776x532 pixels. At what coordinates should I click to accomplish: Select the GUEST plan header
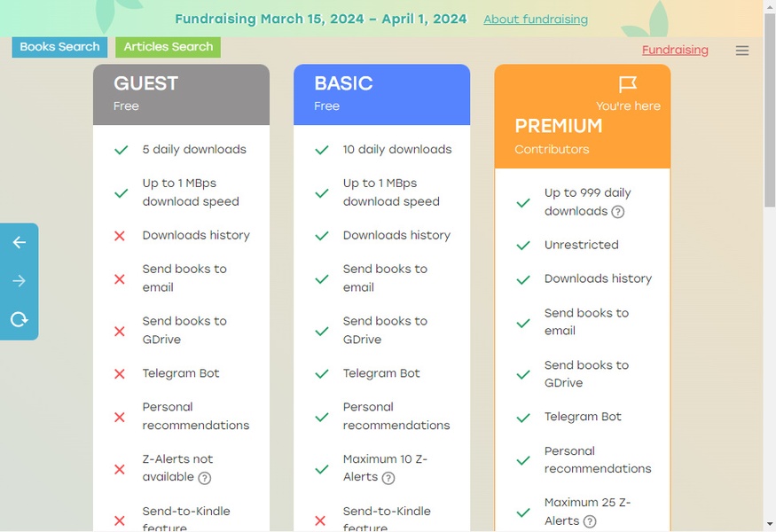(181, 94)
